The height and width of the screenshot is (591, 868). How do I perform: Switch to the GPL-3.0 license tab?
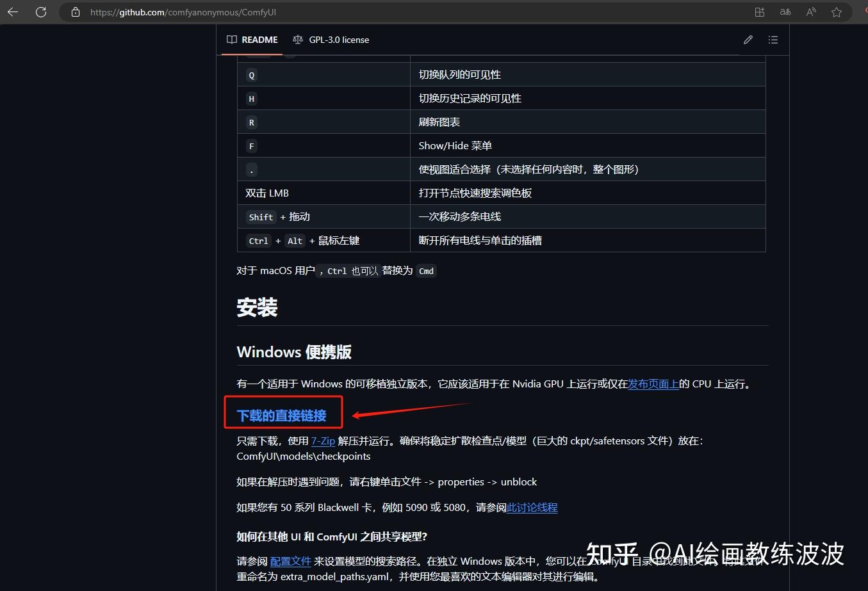[339, 39]
